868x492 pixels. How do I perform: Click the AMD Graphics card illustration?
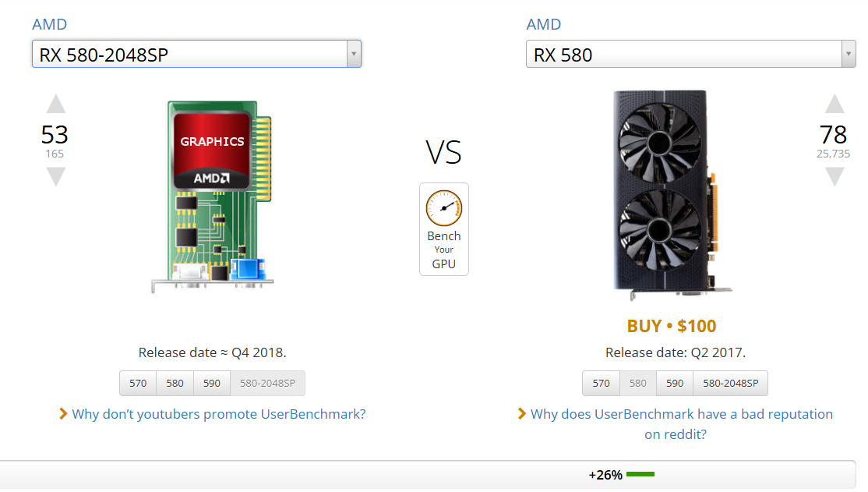[211, 196]
